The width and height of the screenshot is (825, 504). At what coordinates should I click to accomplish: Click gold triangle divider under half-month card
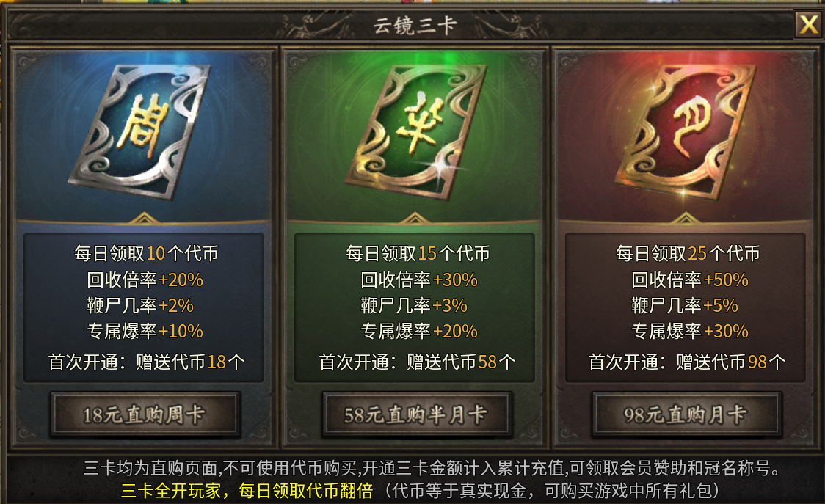415,218
